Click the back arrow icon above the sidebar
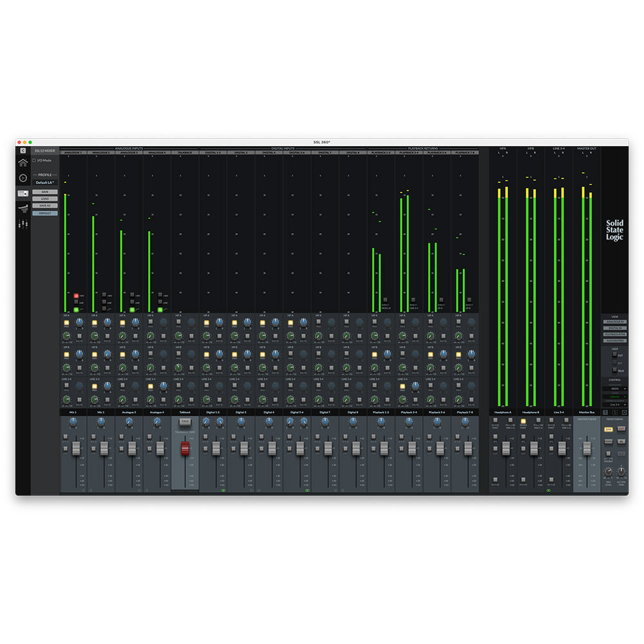 [23, 150]
